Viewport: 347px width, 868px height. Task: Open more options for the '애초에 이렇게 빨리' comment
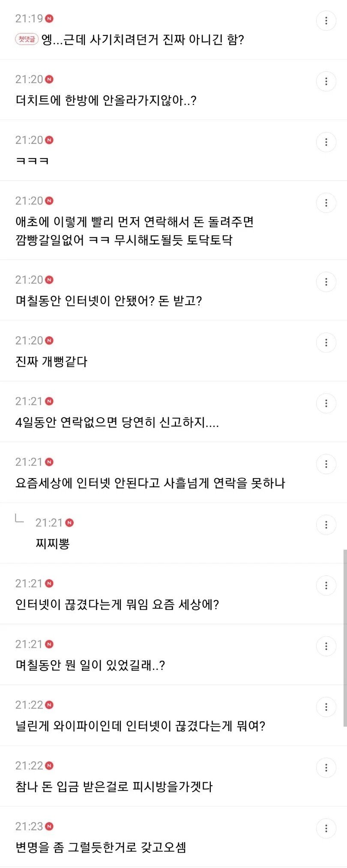(x=326, y=203)
